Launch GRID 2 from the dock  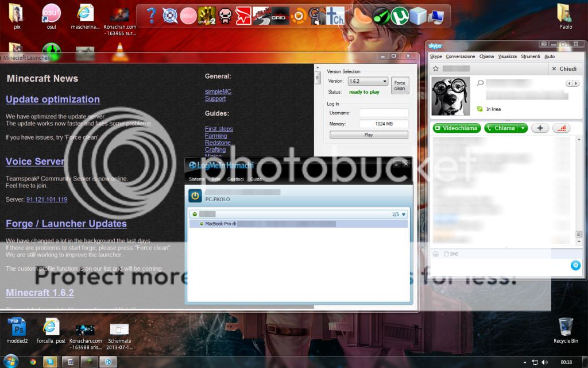(279, 16)
